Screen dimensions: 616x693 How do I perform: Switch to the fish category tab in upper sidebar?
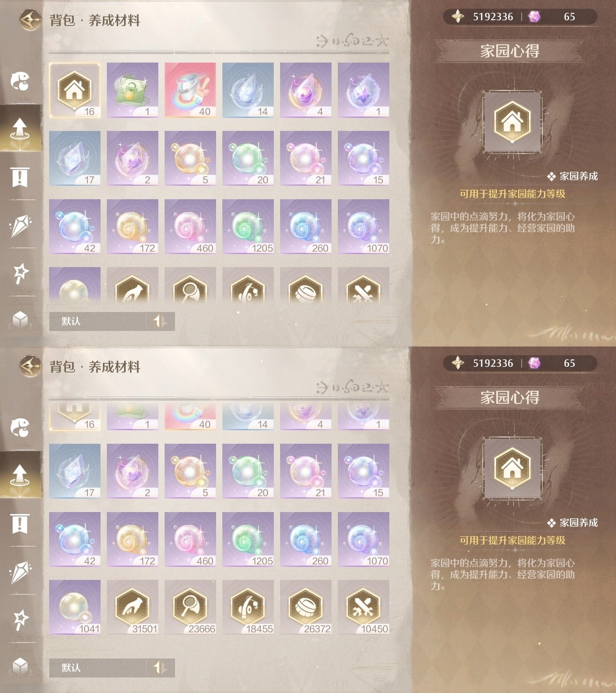pyautogui.click(x=20, y=81)
